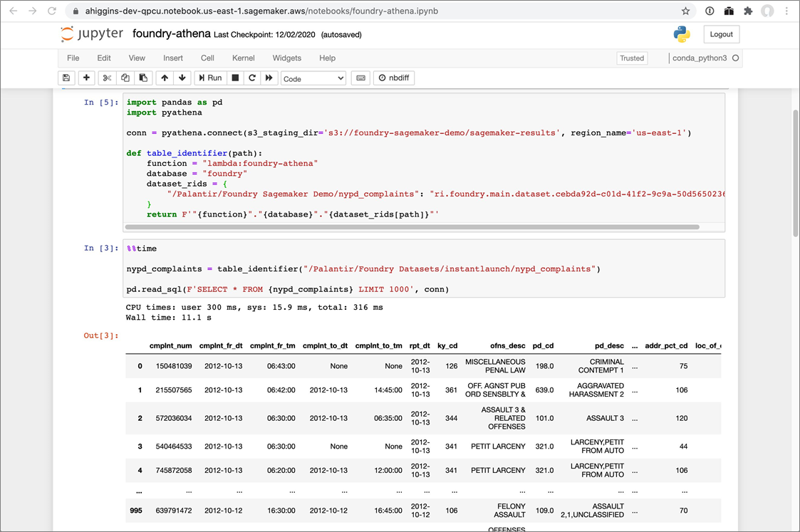Move the selected cell up
The image size is (800, 532).
pyautogui.click(x=165, y=78)
